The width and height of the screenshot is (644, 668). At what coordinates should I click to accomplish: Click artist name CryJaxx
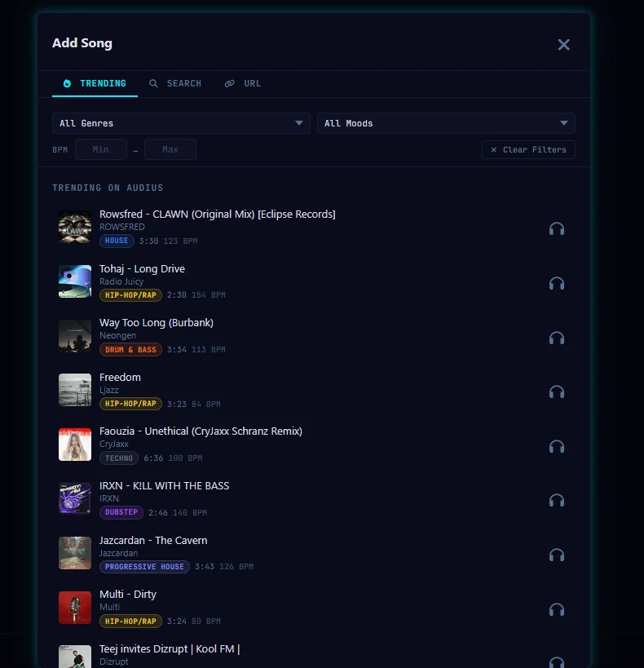click(114, 444)
